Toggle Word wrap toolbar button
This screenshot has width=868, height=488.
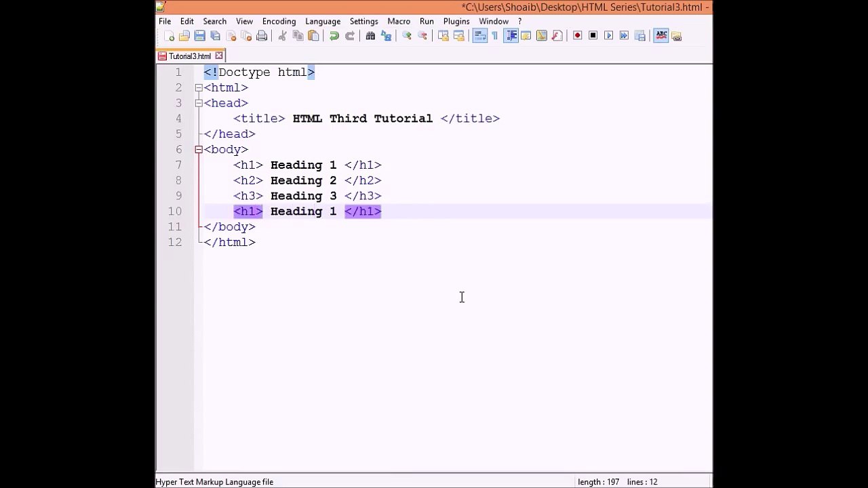click(479, 36)
